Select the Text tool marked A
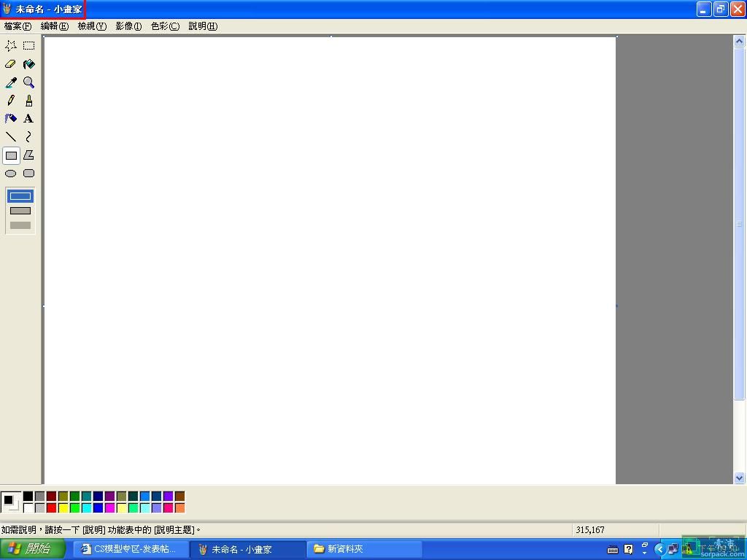 pos(29,119)
